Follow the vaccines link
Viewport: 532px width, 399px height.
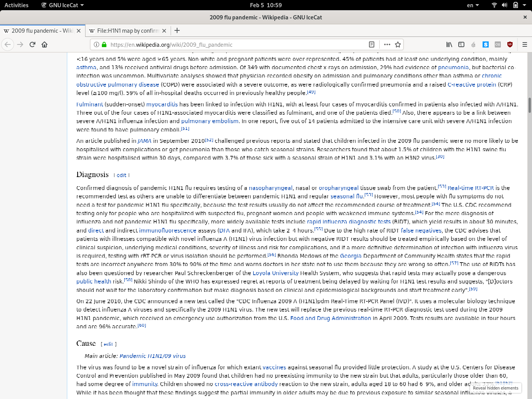[274, 367]
